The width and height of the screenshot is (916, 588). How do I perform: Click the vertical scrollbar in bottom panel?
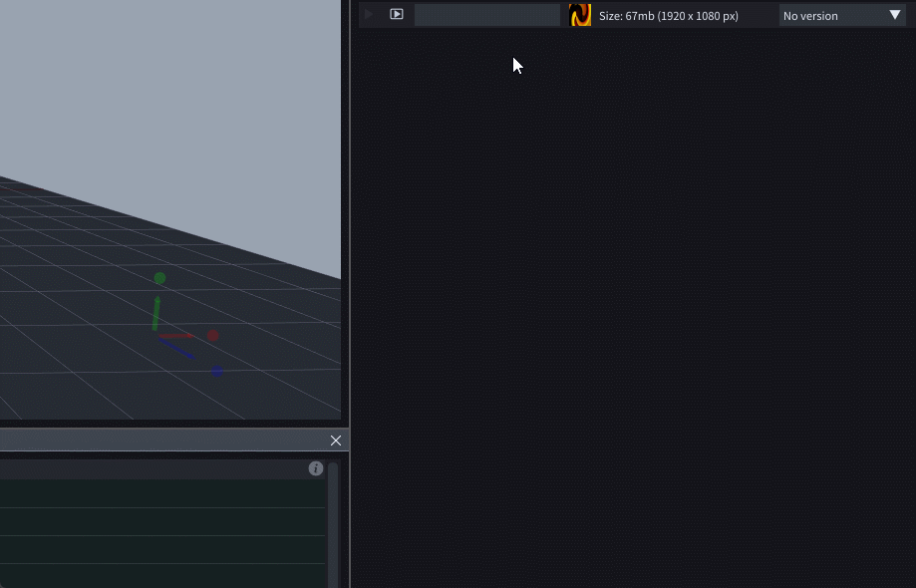click(x=333, y=523)
